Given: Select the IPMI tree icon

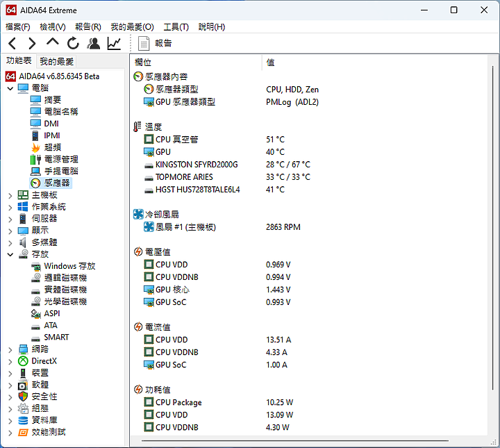Looking at the screenshot, I should click(35, 135).
